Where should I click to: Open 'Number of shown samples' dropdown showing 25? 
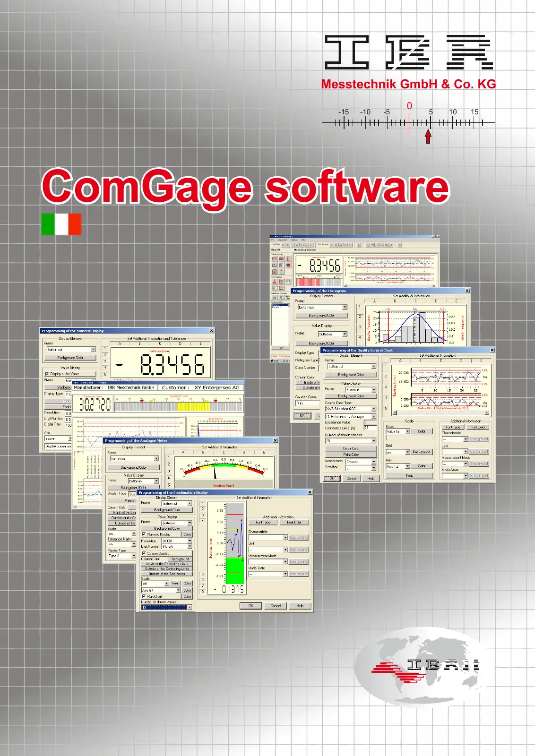(x=351, y=441)
